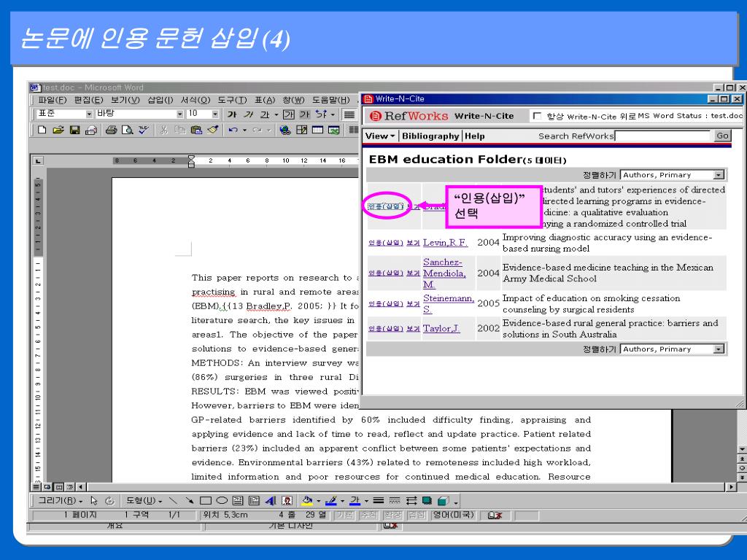Click the Select Objects pointer icon

pos(94,500)
